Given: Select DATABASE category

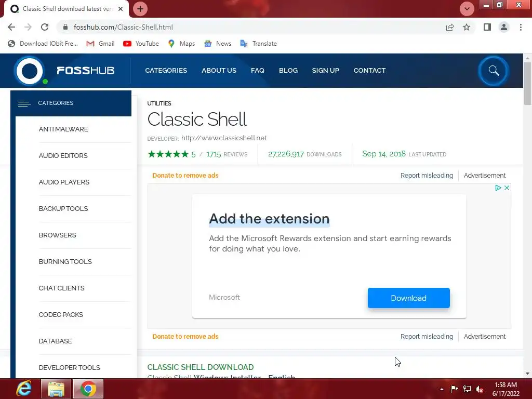Looking at the screenshot, I should tap(55, 341).
